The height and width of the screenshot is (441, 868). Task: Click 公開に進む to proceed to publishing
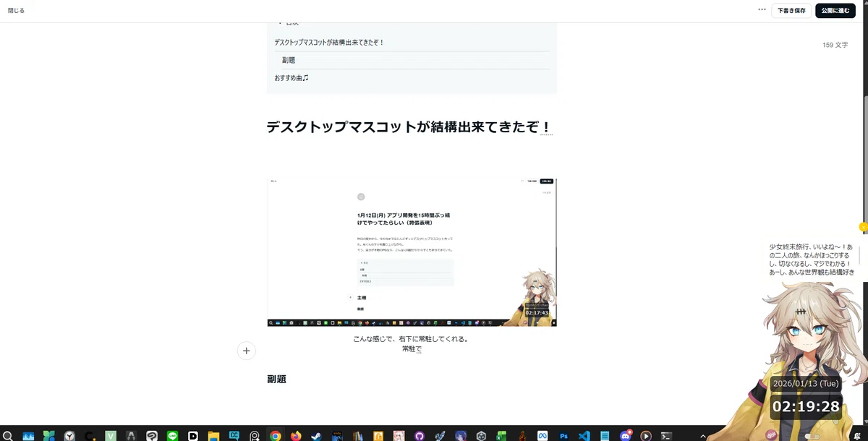(x=835, y=11)
